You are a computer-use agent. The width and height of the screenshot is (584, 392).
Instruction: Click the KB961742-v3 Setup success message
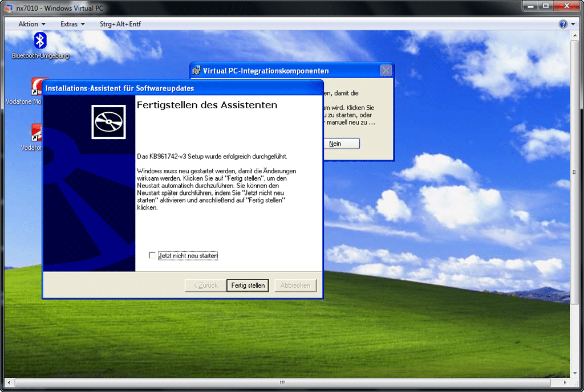(x=212, y=156)
